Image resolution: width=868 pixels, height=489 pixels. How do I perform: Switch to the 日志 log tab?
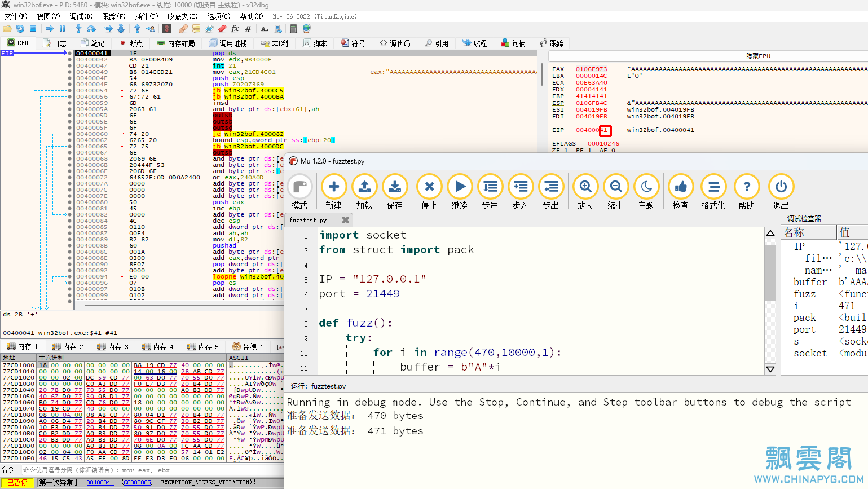click(54, 43)
